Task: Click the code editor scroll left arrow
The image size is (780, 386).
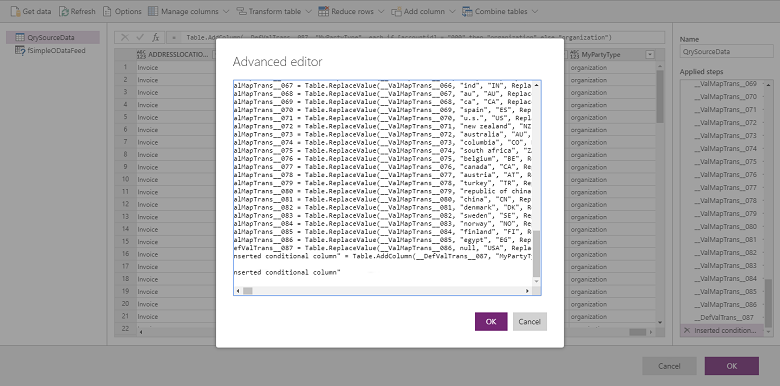Action: [x=238, y=290]
